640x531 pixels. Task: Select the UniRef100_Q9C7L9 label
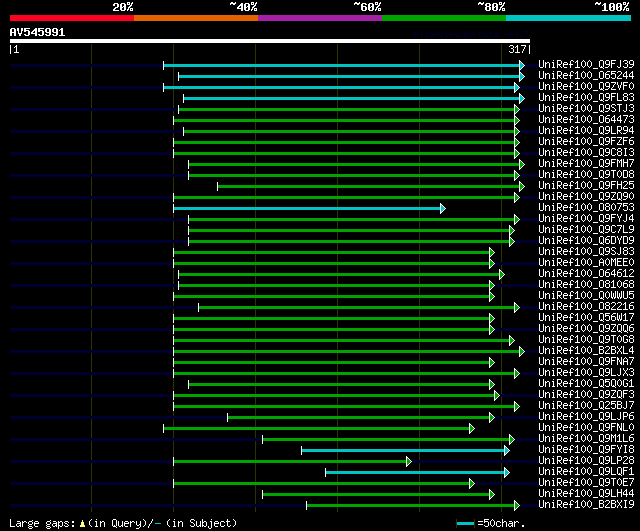click(586, 229)
